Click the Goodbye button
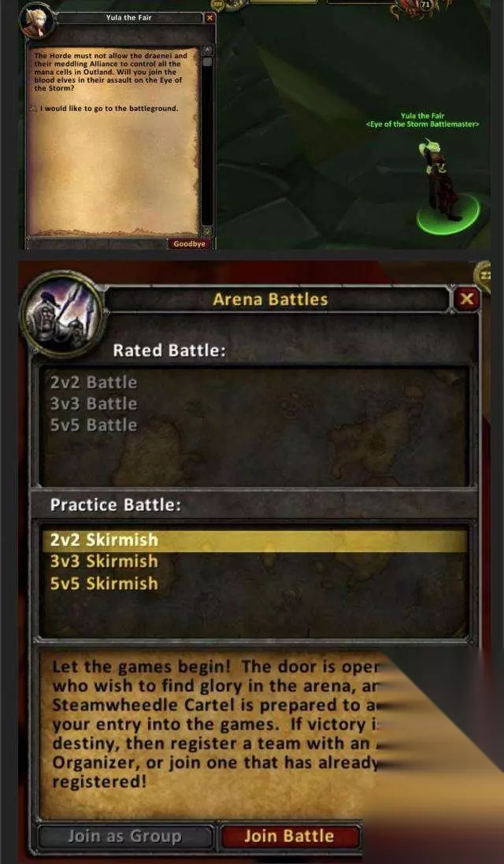The width and height of the screenshot is (504, 864). click(x=189, y=243)
